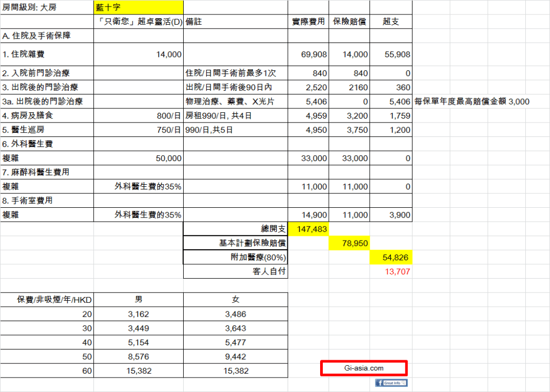This screenshot has width=550, height=392.
Task: Select the note 住院/日間手術前最多1次
Action: point(231,73)
